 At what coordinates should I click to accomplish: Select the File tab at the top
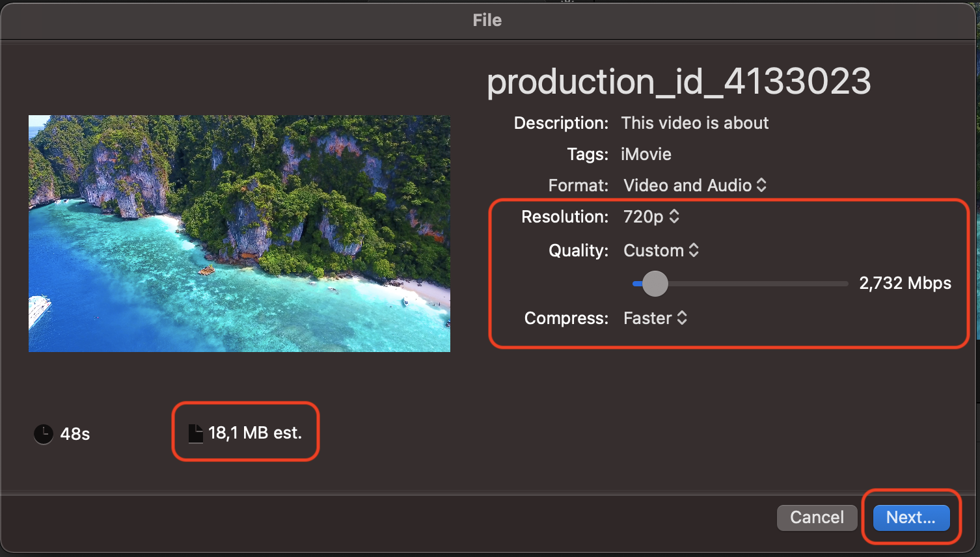tap(487, 20)
